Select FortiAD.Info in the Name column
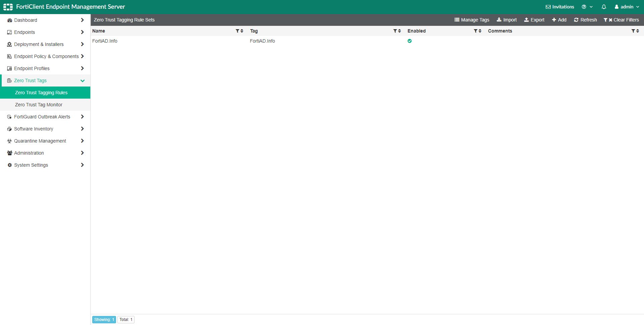Screen dimensions: 644x325 (x=105, y=41)
